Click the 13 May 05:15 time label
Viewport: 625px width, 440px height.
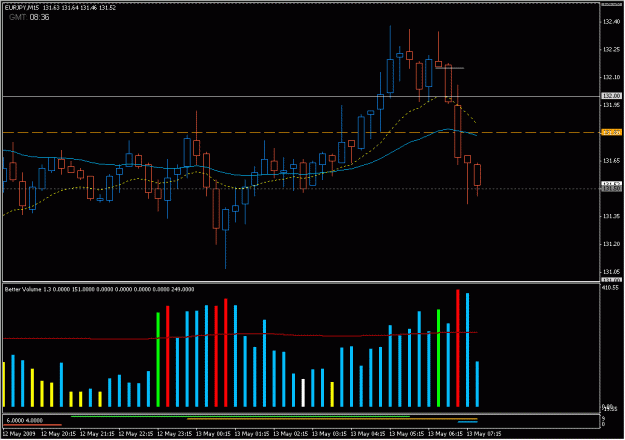406,434
